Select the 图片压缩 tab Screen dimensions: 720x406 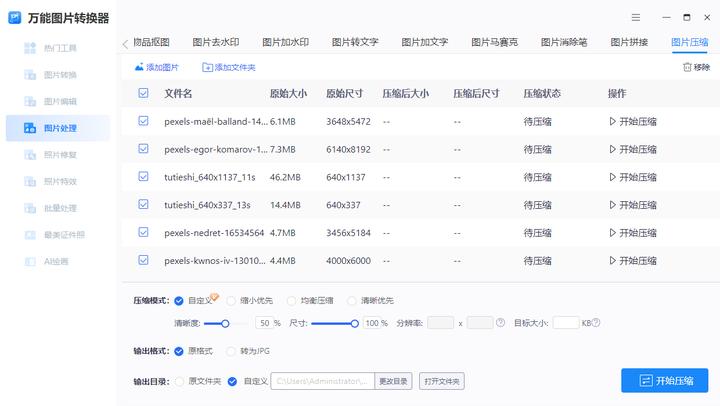click(690, 42)
